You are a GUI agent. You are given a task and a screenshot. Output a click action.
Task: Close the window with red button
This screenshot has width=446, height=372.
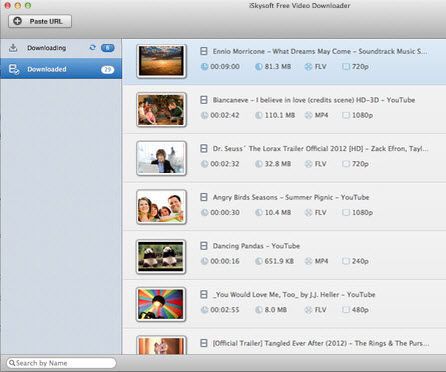point(7,5)
